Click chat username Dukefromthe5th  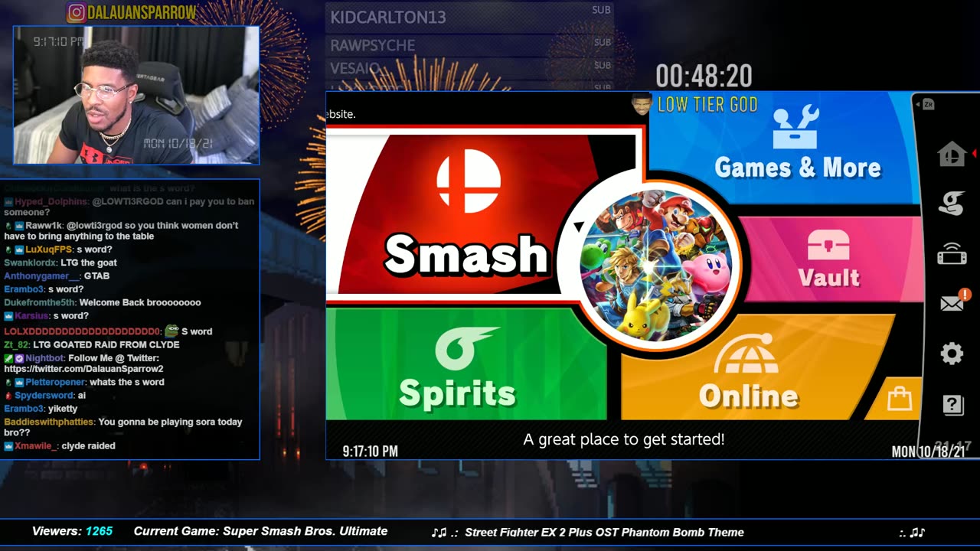click(39, 302)
